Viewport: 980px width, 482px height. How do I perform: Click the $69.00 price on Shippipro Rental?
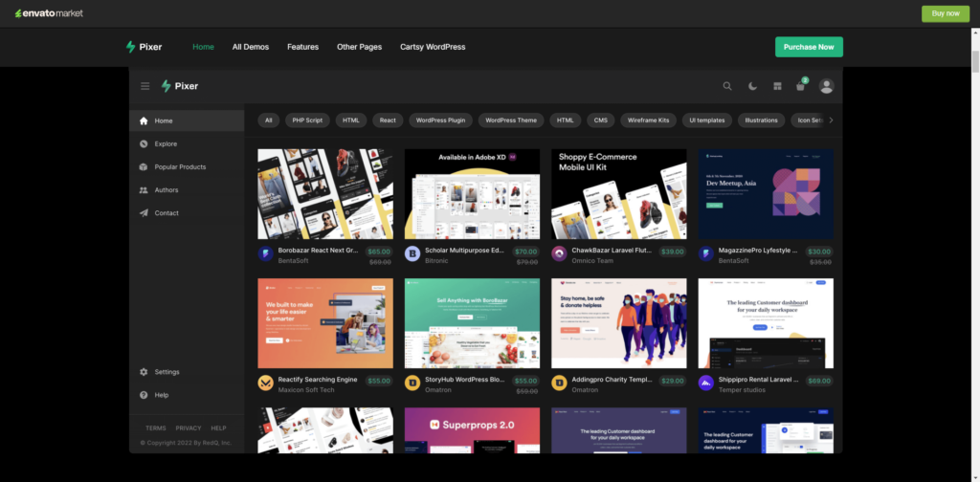819,381
